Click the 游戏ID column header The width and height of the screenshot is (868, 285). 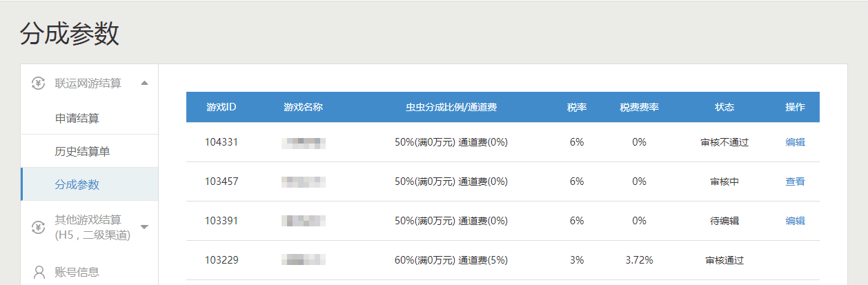click(x=221, y=107)
